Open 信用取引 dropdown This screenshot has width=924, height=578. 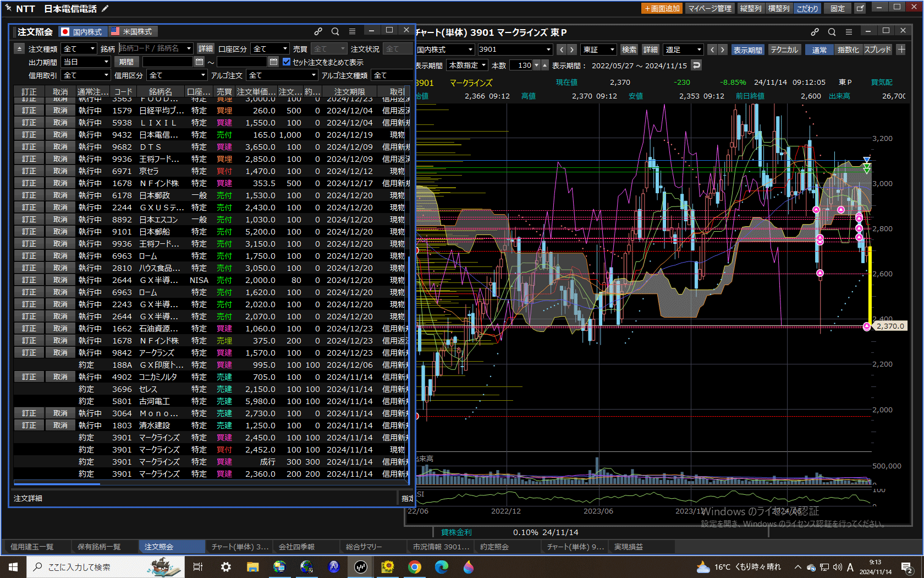[86, 75]
